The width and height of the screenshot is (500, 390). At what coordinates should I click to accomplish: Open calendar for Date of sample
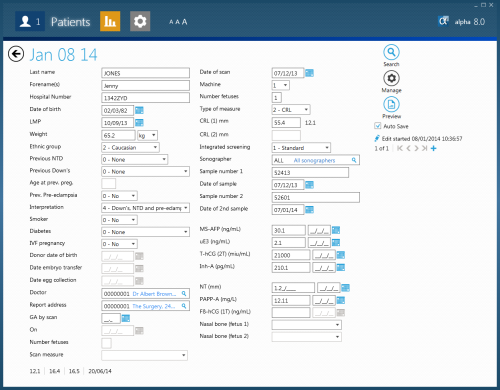(x=309, y=185)
